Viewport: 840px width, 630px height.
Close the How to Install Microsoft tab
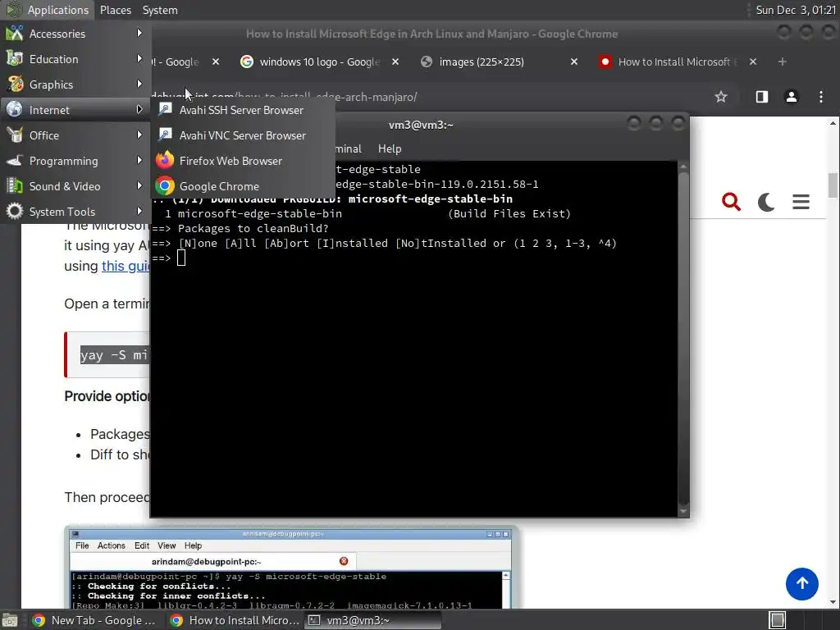[753, 62]
